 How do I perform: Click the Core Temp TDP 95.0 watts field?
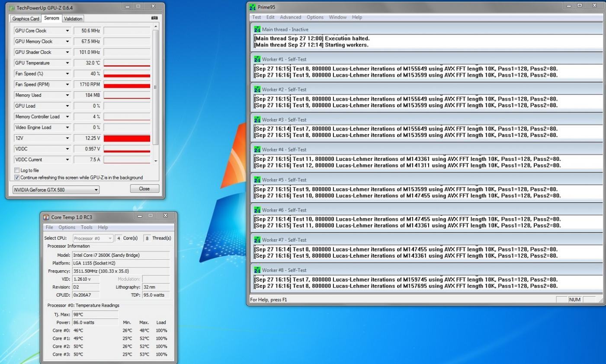(x=156, y=295)
